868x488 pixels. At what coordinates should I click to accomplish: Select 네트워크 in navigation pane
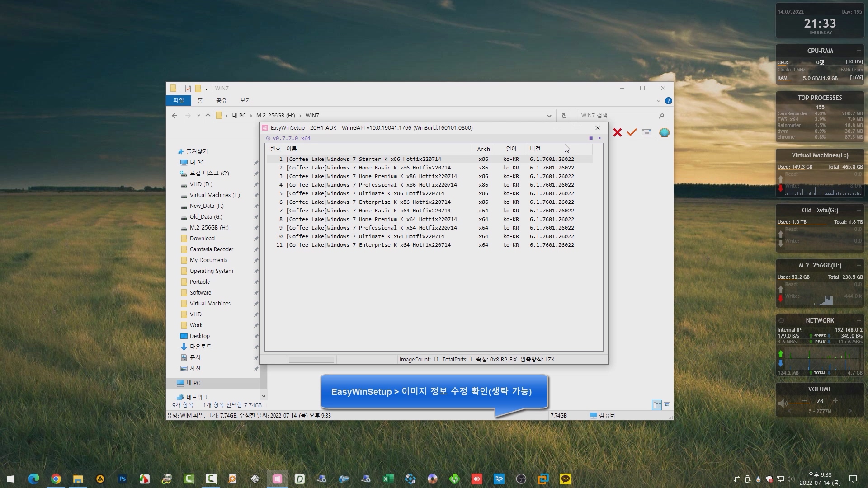(x=197, y=397)
